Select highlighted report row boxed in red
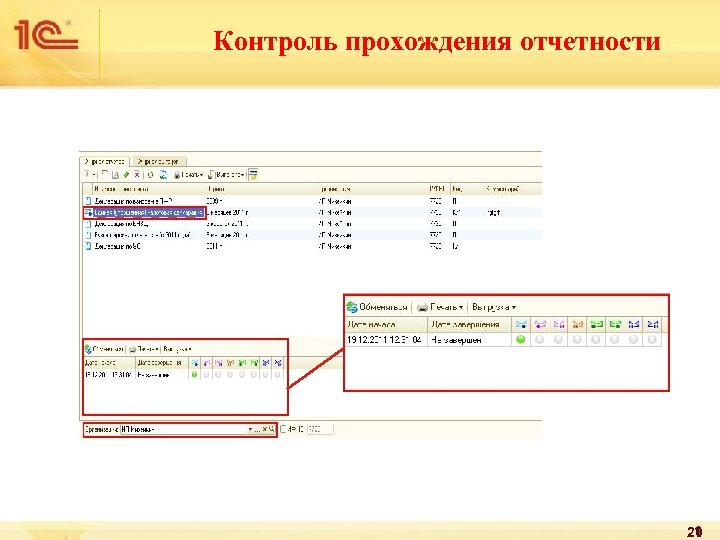 coord(145,213)
